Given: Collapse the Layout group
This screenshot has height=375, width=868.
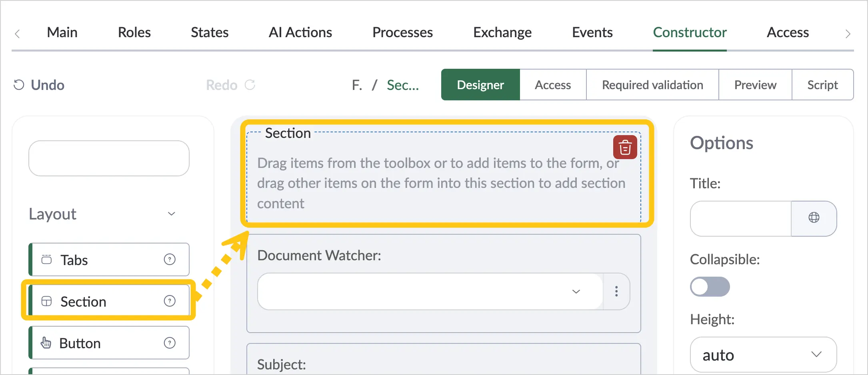Looking at the screenshot, I should click(x=171, y=214).
